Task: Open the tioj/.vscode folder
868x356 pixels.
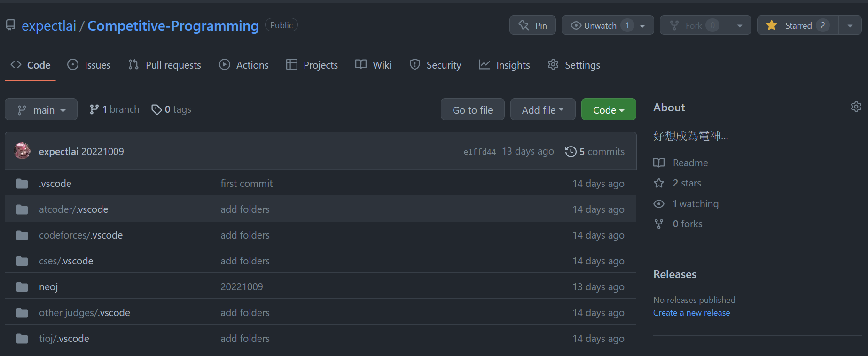Action: click(x=64, y=339)
